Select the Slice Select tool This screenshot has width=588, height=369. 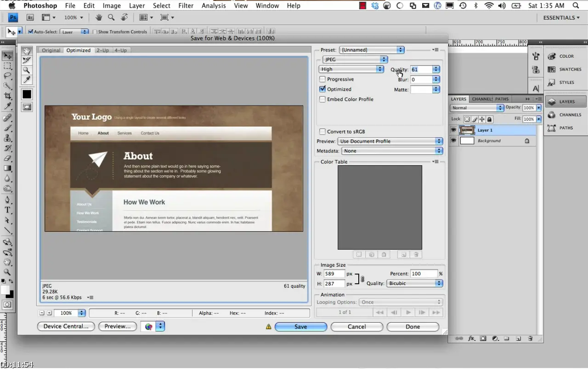[27, 61]
